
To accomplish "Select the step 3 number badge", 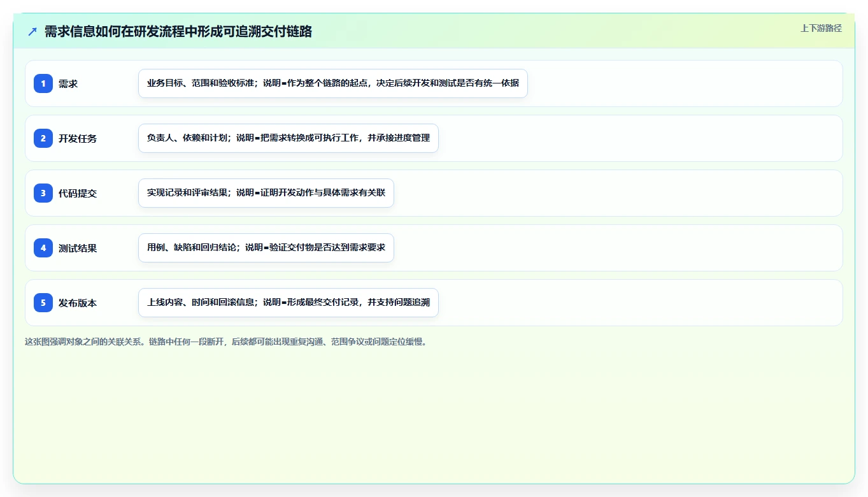I will click(43, 193).
